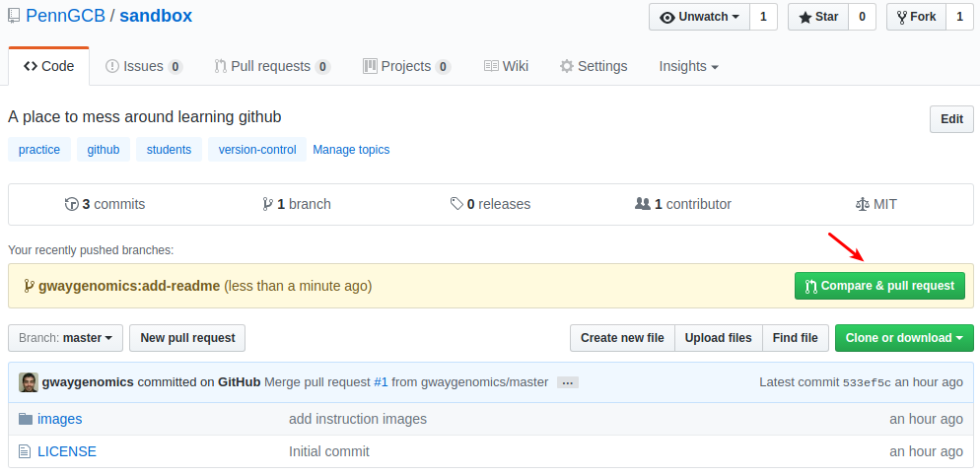This screenshot has width=980, height=475.
Task: Open the Insights dropdown tab
Action: [688, 66]
